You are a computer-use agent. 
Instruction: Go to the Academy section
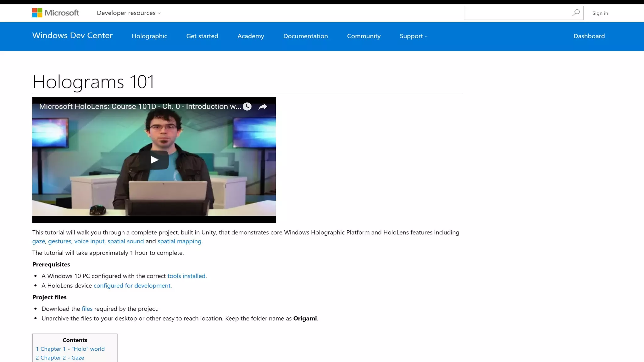pyautogui.click(x=251, y=36)
